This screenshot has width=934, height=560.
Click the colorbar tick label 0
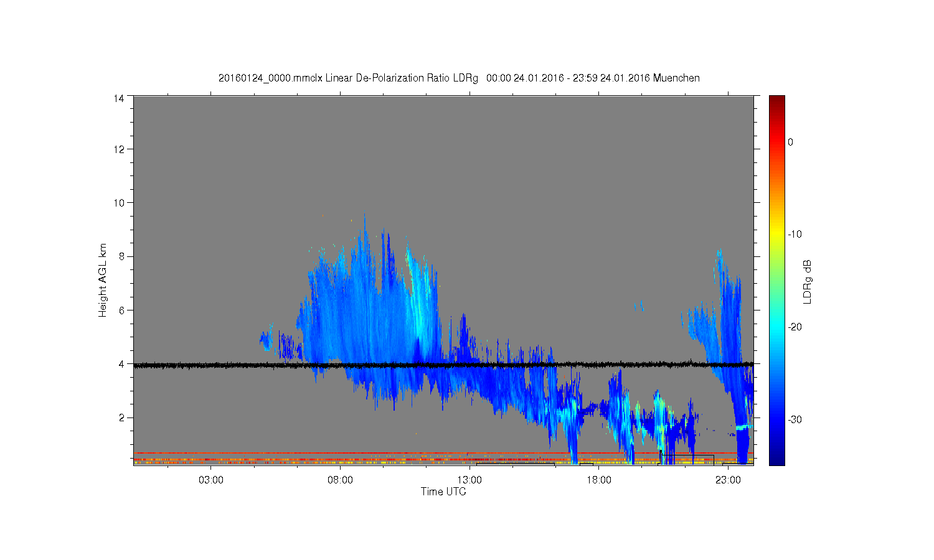click(x=791, y=142)
